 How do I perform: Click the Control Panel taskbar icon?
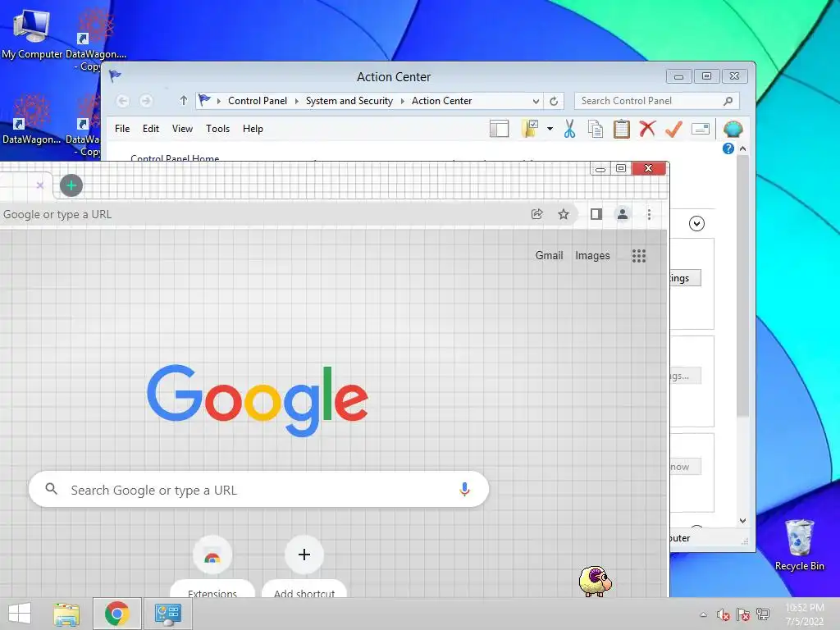pos(167,614)
